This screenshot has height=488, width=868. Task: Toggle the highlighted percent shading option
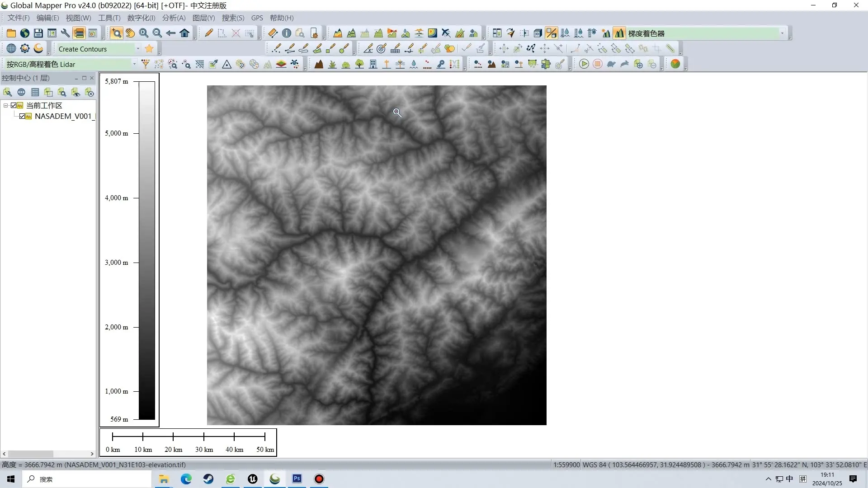[552, 33]
